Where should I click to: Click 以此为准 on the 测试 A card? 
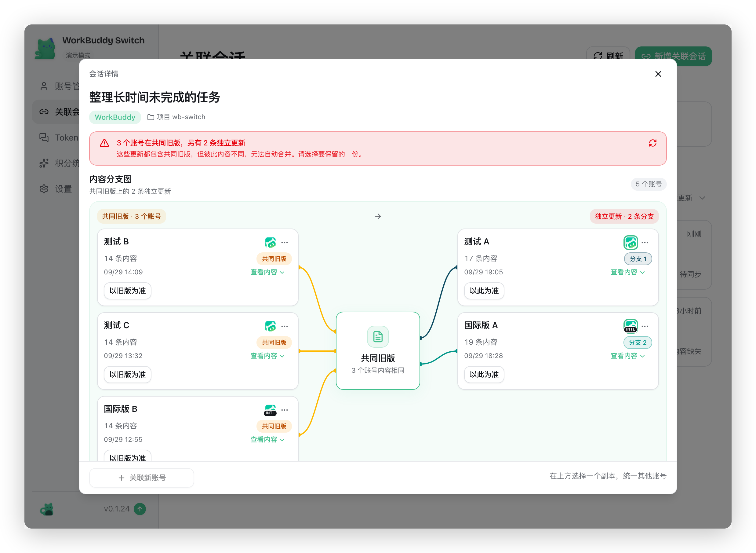(x=484, y=291)
